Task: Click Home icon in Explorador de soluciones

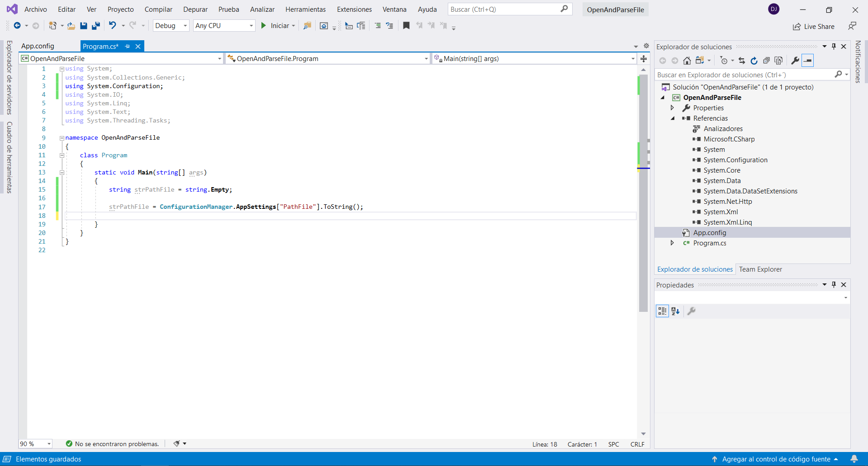Action: click(x=687, y=61)
